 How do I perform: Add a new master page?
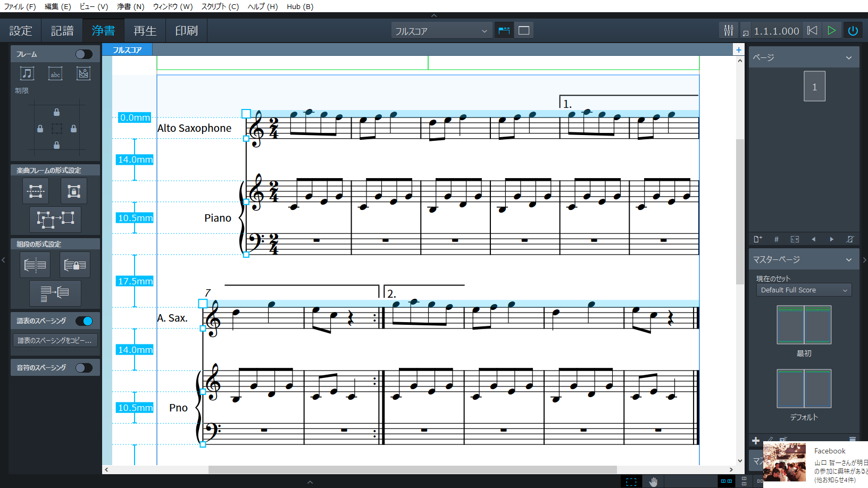[756, 441]
